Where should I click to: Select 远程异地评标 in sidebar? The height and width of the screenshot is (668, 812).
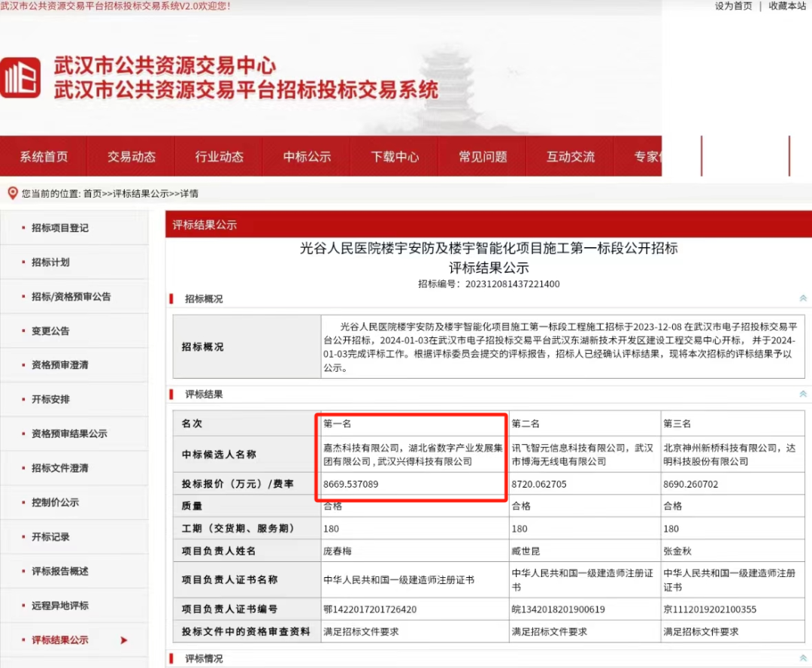tap(60, 606)
